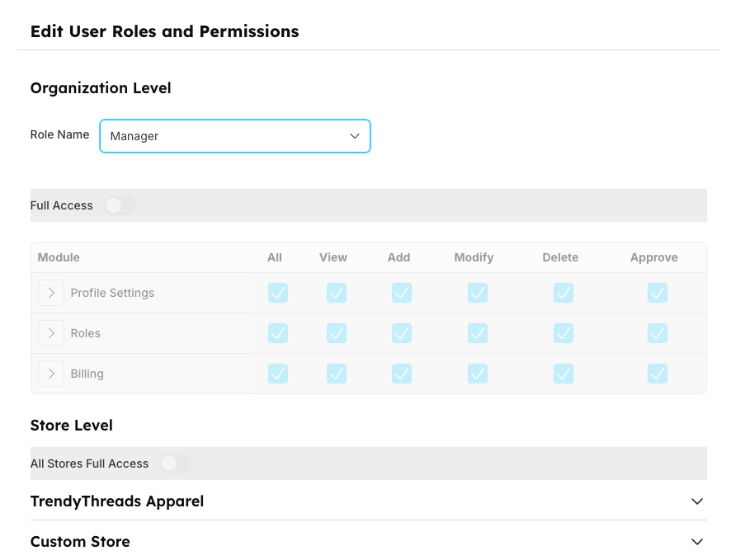Enable the Full Access toggle
Viewport: 736px width, 560px height.
(x=120, y=205)
